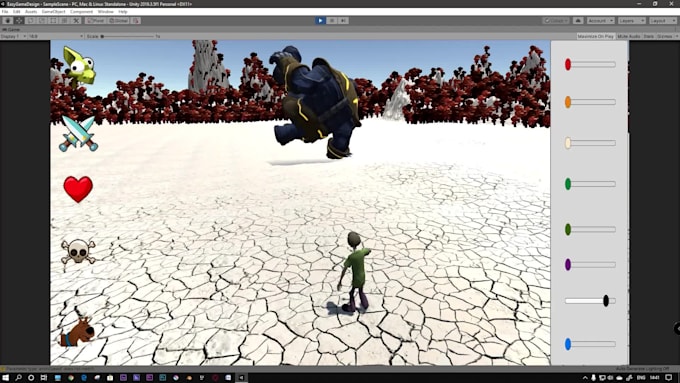
Task: Select the Rect Transform tool
Action: 53,20
